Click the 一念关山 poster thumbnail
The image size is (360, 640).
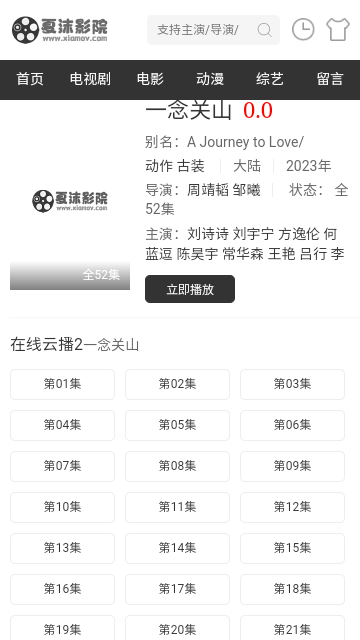pyautogui.click(x=70, y=200)
